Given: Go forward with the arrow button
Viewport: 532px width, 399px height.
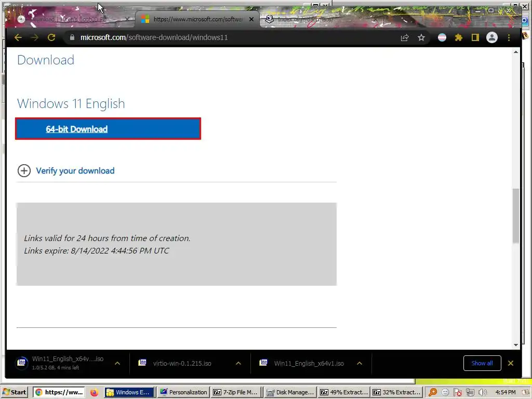Looking at the screenshot, I should (35, 37).
